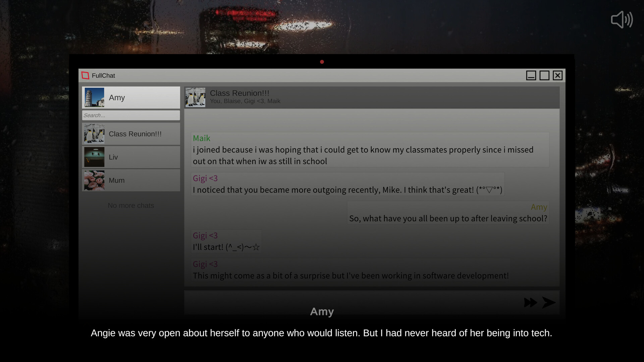Click the penguin group avatar in chat header
The width and height of the screenshot is (644, 362).
coord(196,97)
